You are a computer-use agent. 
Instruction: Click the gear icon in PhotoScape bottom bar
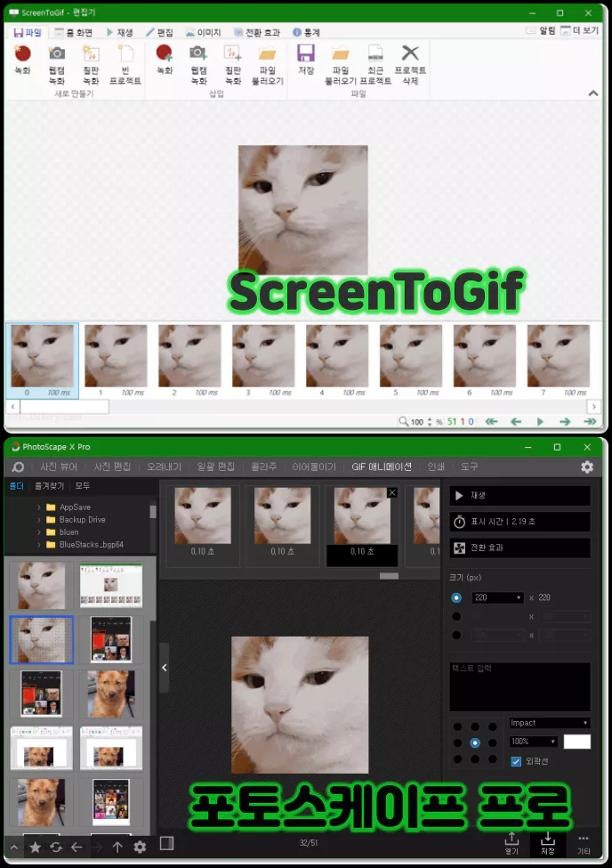tap(140, 847)
